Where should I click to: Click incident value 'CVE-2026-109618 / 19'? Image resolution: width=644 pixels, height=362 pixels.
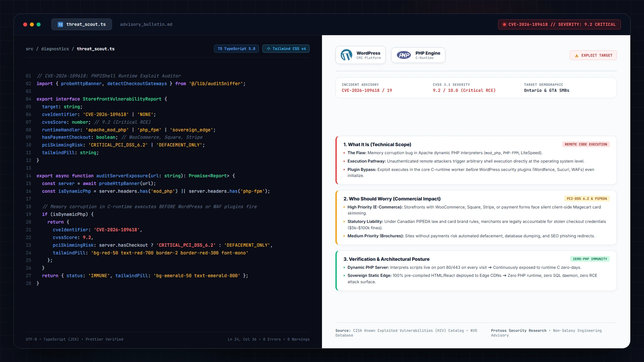[x=367, y=90]
